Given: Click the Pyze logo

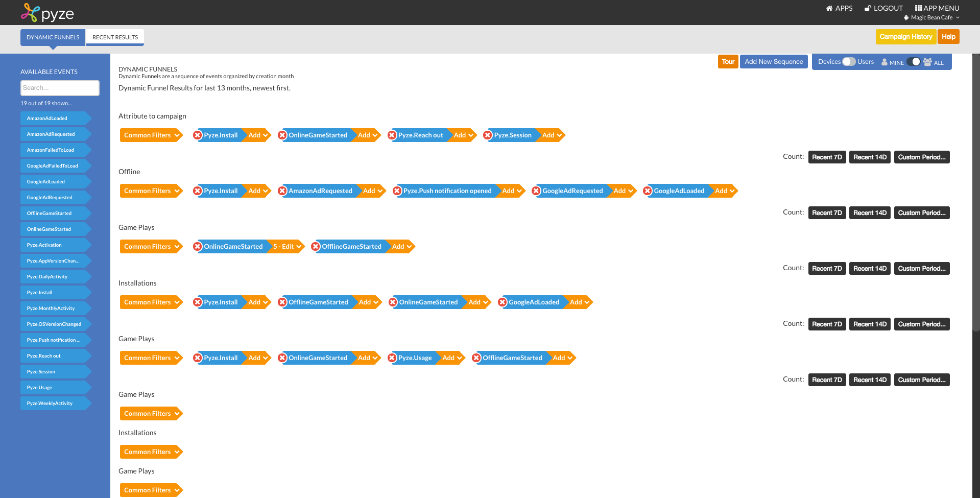Looking at the screenshot, I should click(47, 13).
